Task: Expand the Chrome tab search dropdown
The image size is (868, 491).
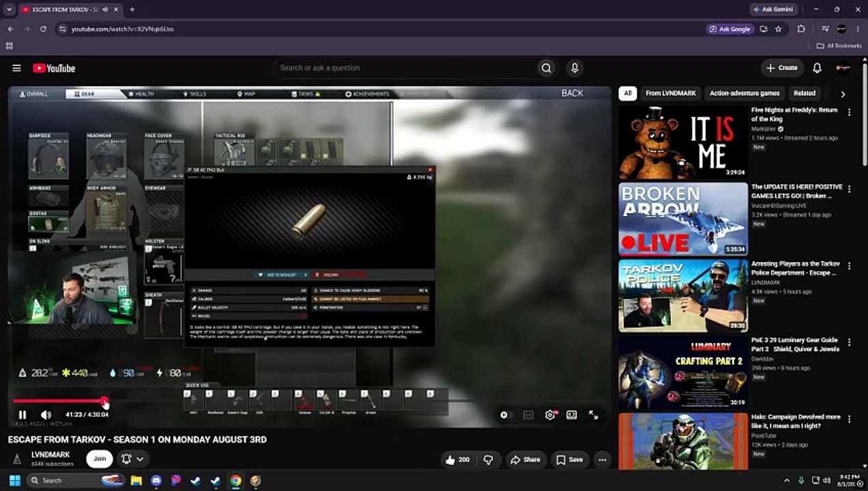Action: coord(9,10)
